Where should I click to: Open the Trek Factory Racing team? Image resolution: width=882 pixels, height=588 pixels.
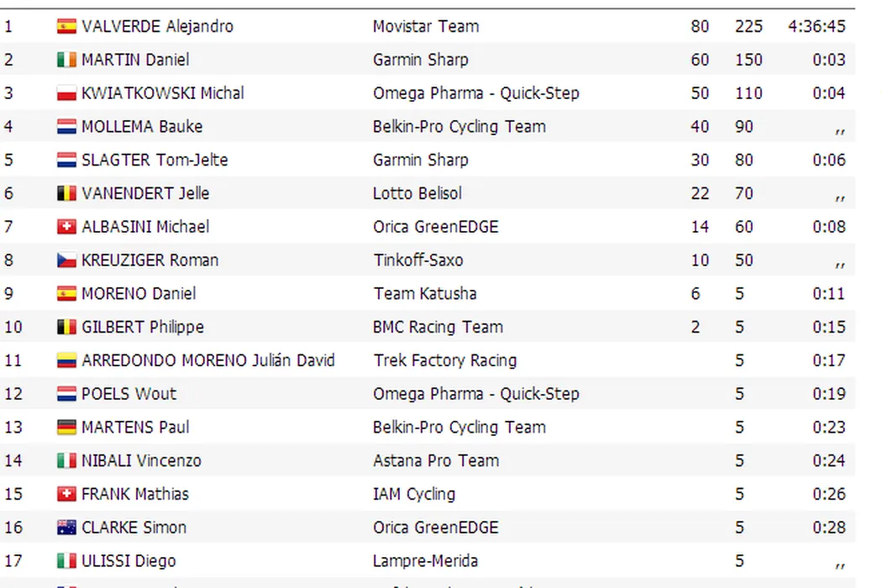(x=445, y=360)
